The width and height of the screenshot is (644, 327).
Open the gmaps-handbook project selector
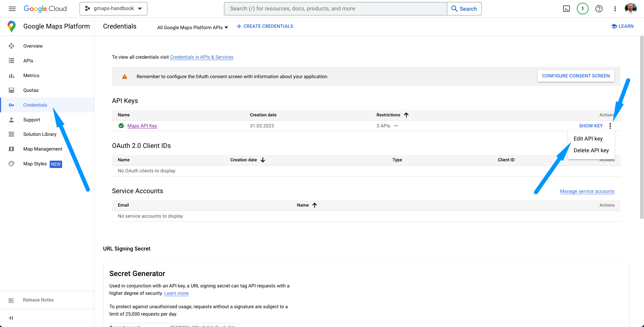(x=113, y=9)
